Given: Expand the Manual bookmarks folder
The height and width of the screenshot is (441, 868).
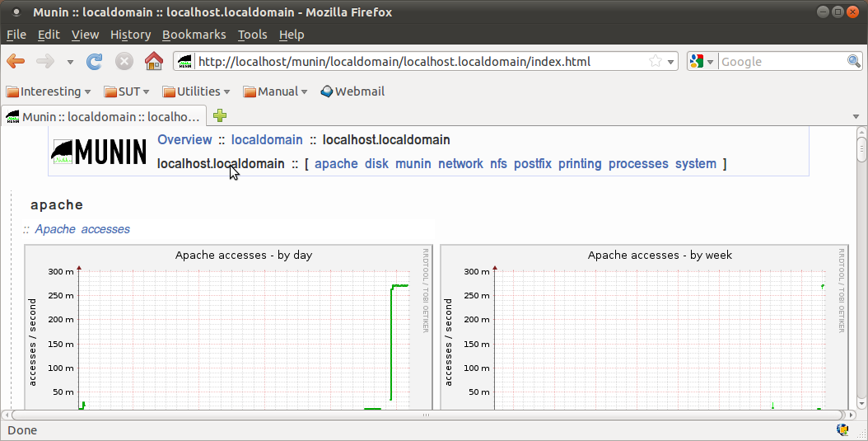Looking at the screenshot, I should click(275, 91).
